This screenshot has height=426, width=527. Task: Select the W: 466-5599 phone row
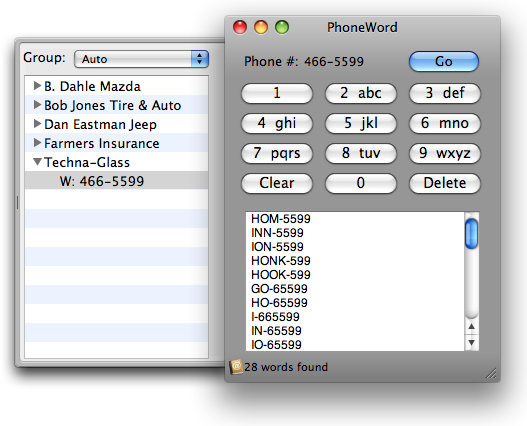tap(117, 181)
